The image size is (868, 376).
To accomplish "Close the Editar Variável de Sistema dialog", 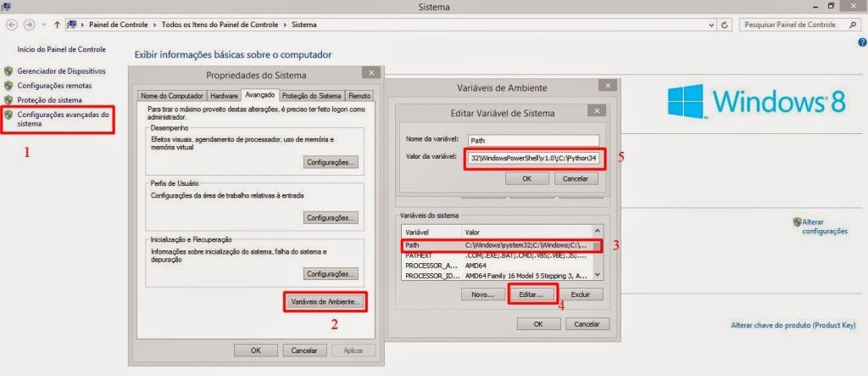I will 596,111.
